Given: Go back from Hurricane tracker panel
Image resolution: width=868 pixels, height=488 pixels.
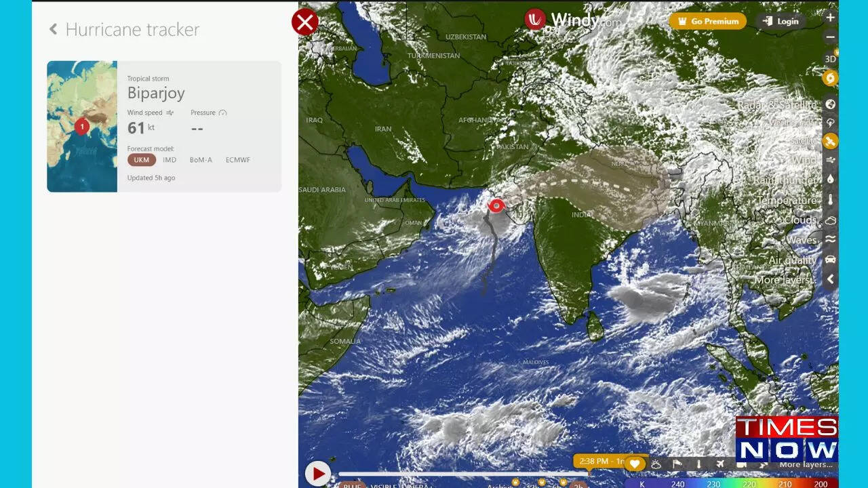Looking at the screenshot, I should [x=52, y=29].
